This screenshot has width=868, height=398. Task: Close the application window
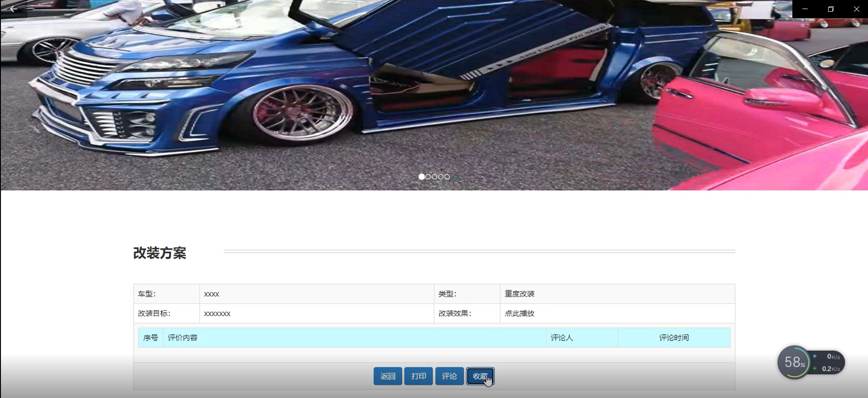[x=856, y=9]
